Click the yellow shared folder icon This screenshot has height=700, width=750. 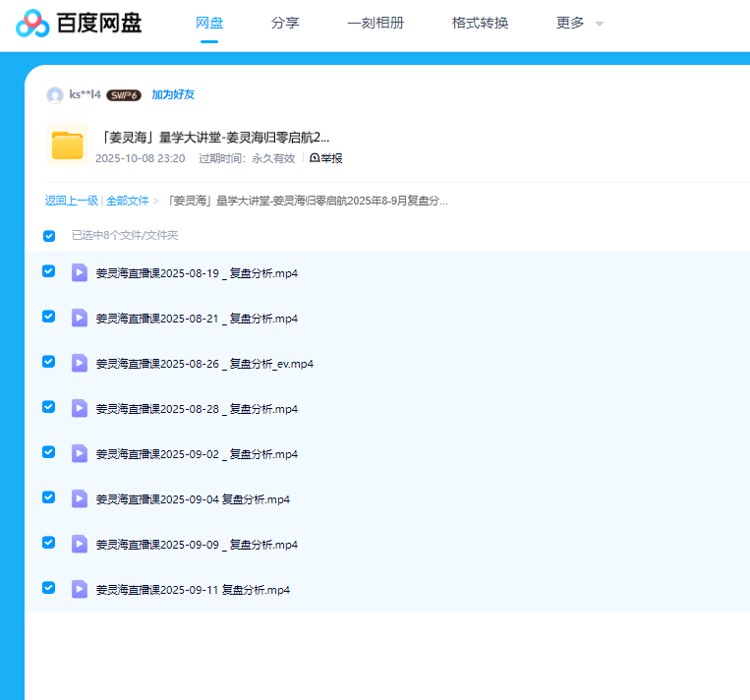[x=67, y=146]
